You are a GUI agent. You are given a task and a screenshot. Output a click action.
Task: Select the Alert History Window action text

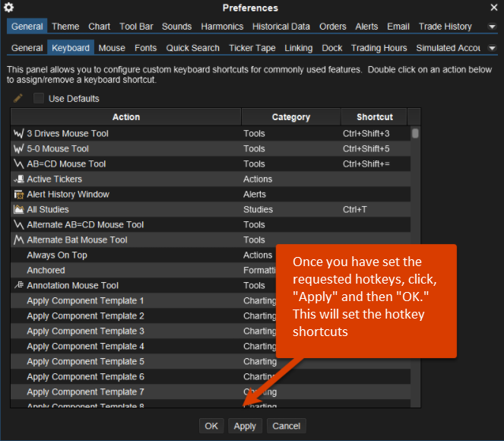(68, 194)
